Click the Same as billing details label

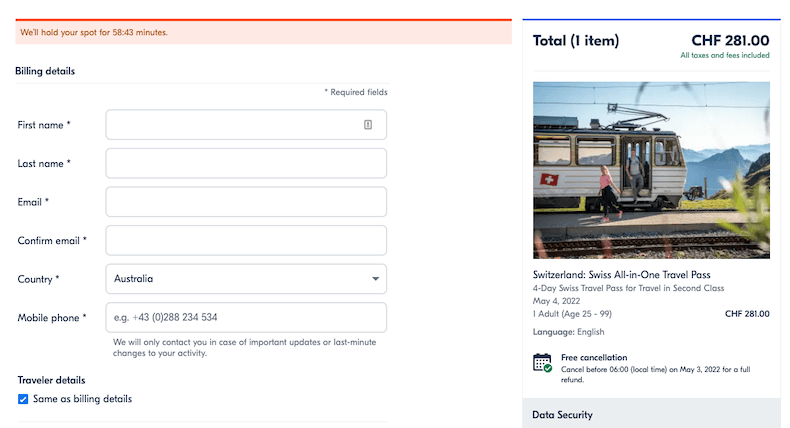pos(83,399)
